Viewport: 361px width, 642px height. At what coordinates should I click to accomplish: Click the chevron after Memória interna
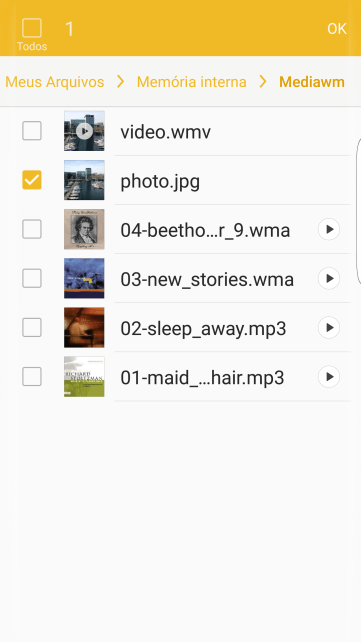point(263,82)
